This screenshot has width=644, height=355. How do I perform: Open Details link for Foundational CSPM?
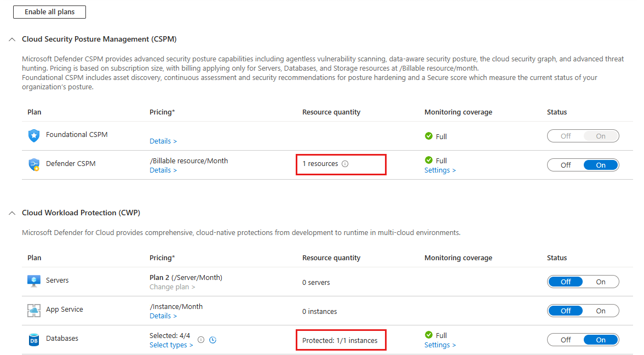click(x=163, y=141)
